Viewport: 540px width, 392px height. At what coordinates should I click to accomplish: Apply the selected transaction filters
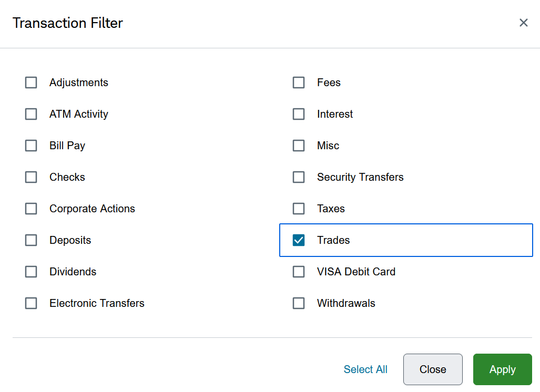coord(503,369)
